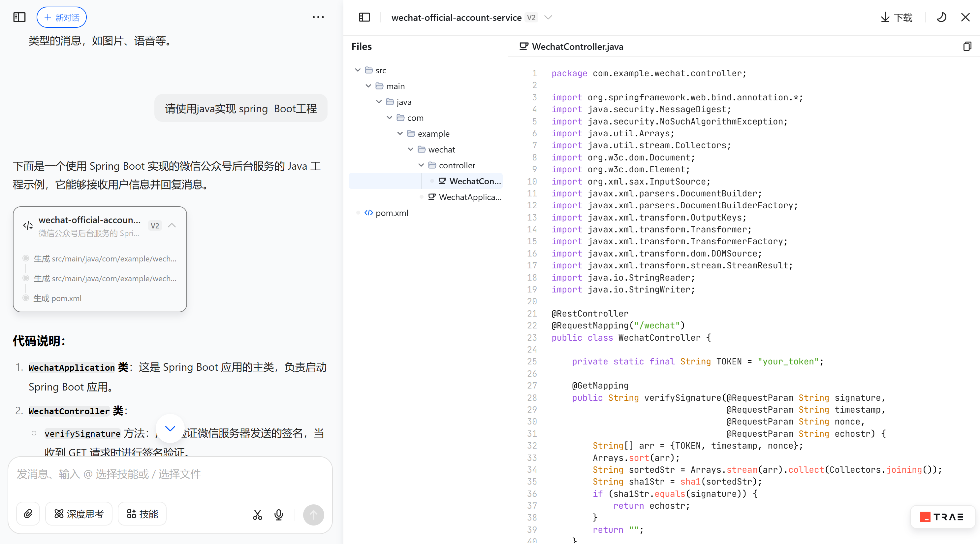Screen dimensions: 980x544
Task: Click WechatApplication inline code label
Action: click(x=72, y=368)
